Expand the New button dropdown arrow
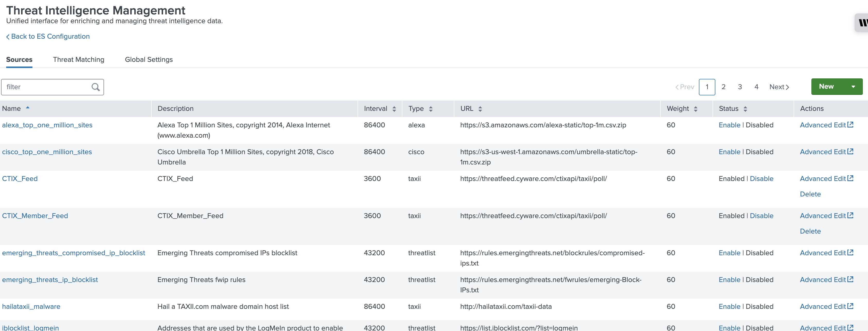 853,87
